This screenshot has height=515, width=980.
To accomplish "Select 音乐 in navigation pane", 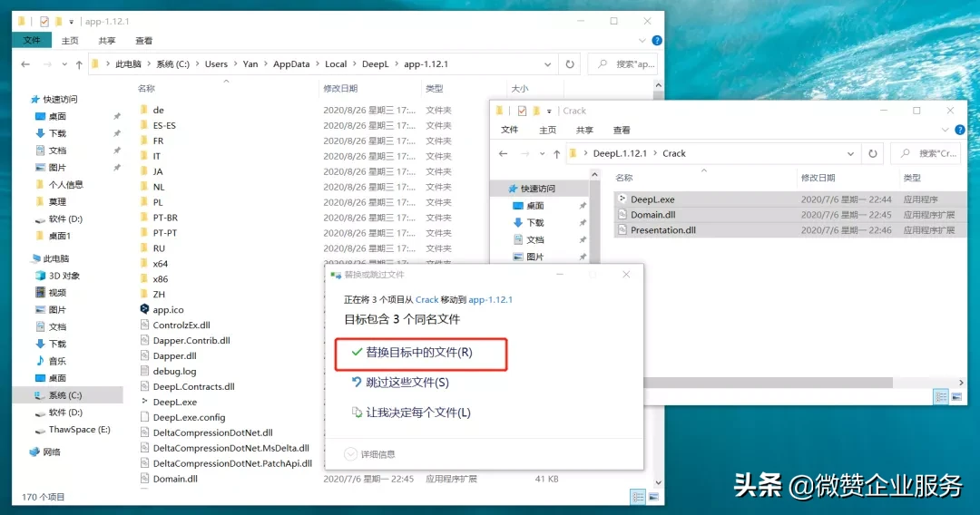I will (57, 361).
